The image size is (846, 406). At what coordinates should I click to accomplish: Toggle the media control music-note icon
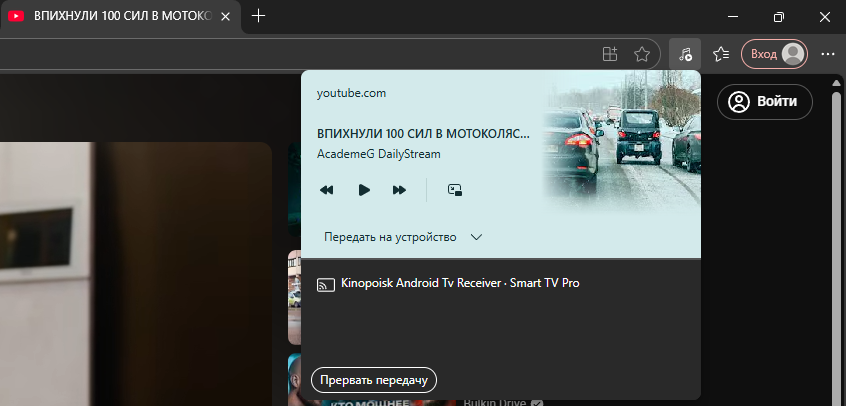pyautogui.click(x=684, y=54)
